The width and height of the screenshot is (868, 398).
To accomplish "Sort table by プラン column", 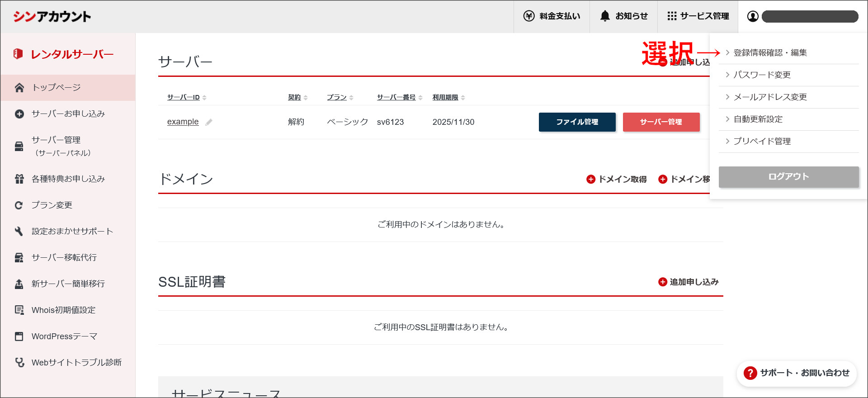I will [340, 97].
